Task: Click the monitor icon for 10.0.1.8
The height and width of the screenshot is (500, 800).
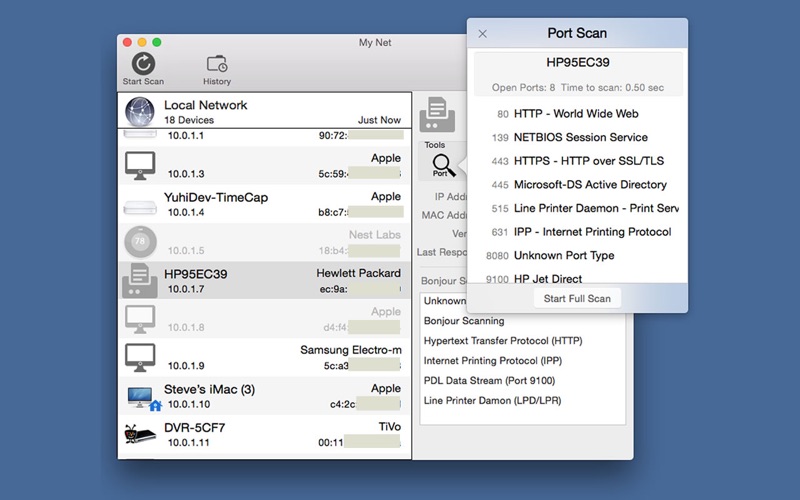Action: pyautogui.click(x=140, y=319)
